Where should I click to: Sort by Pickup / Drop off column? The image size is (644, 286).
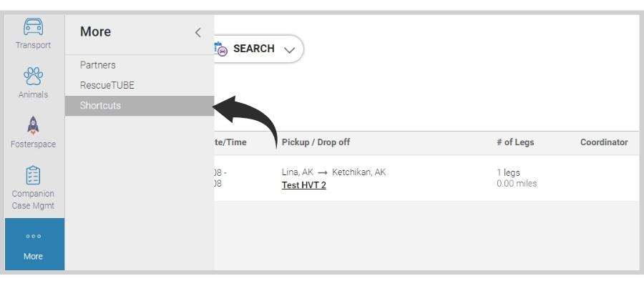(x=316, y=142)
